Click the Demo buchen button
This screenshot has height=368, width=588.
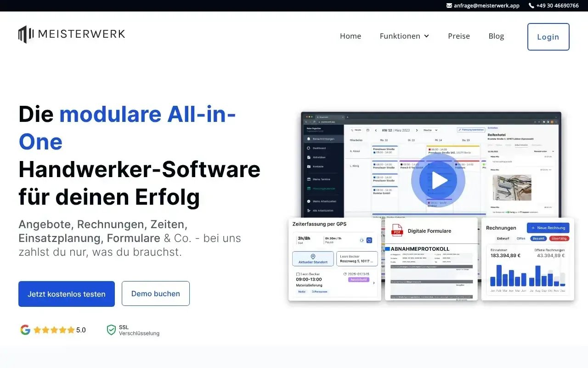pos(156,293)
